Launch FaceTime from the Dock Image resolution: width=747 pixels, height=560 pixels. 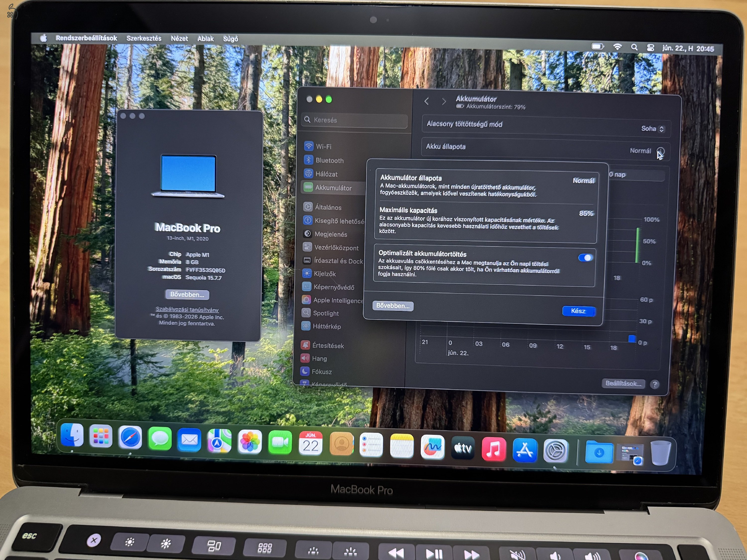280,443
